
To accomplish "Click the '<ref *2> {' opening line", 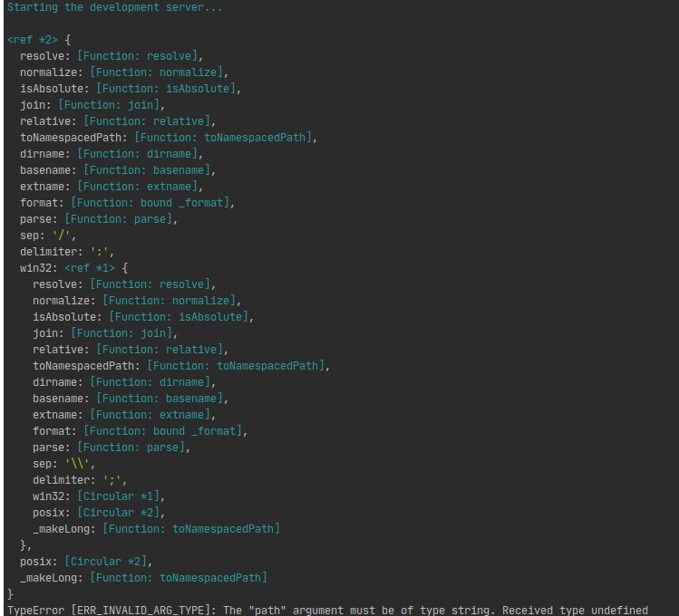I will pyautogui.click(x=39, y=40).
